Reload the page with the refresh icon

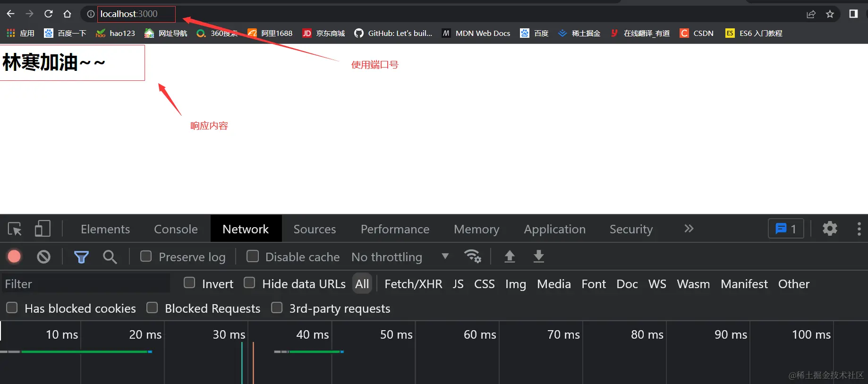(48, 14)
